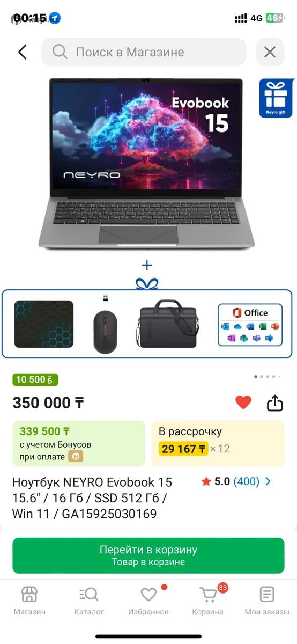Viewport: 297px width, 644px height.
Task: Tap the share icon beside the price
Action: click(274, 402)
